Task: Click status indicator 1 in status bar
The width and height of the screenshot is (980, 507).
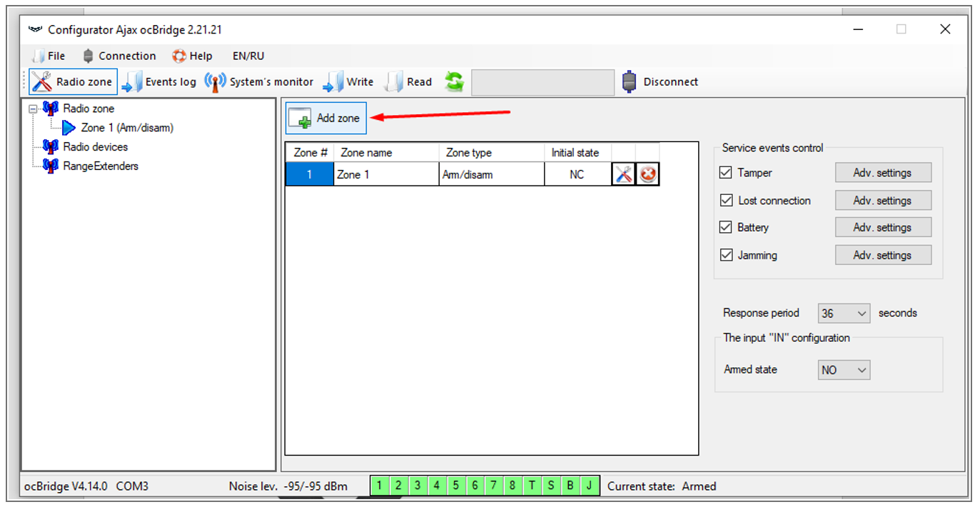Action: click(379, 486)
